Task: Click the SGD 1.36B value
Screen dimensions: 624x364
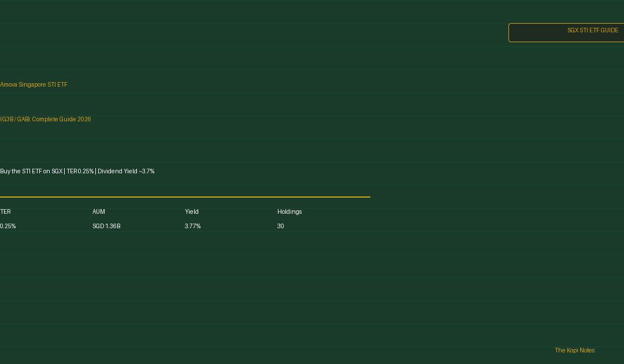Action: click(106, 226)
